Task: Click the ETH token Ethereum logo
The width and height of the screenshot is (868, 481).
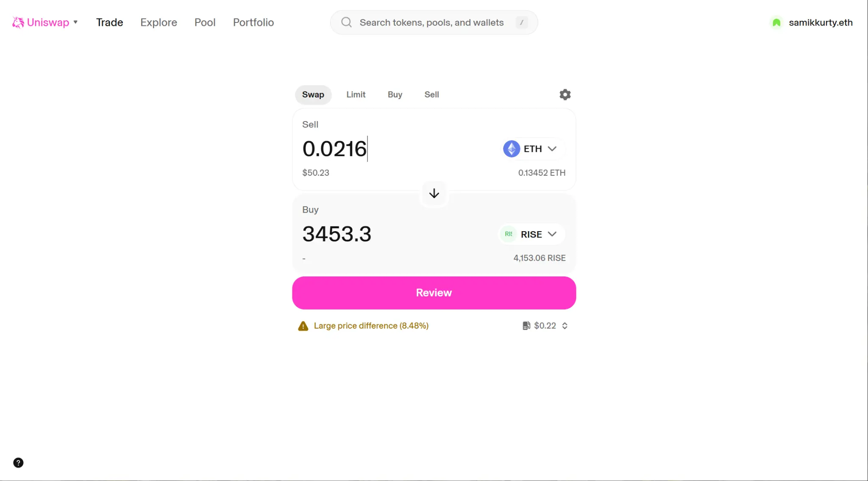Action: (x=511, y=149)
